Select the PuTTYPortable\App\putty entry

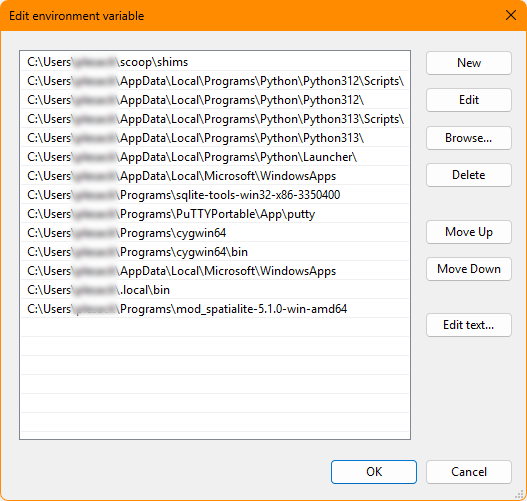point(215,214)
